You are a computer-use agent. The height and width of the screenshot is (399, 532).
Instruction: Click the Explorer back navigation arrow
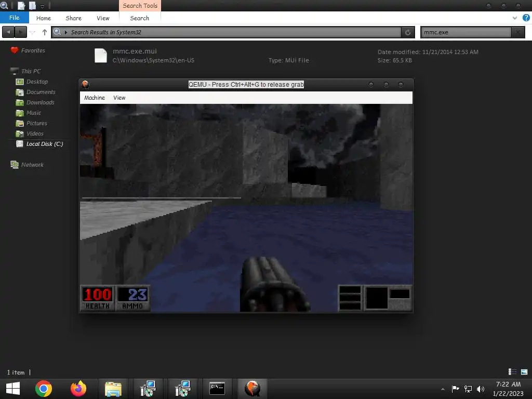pos(8,32)
